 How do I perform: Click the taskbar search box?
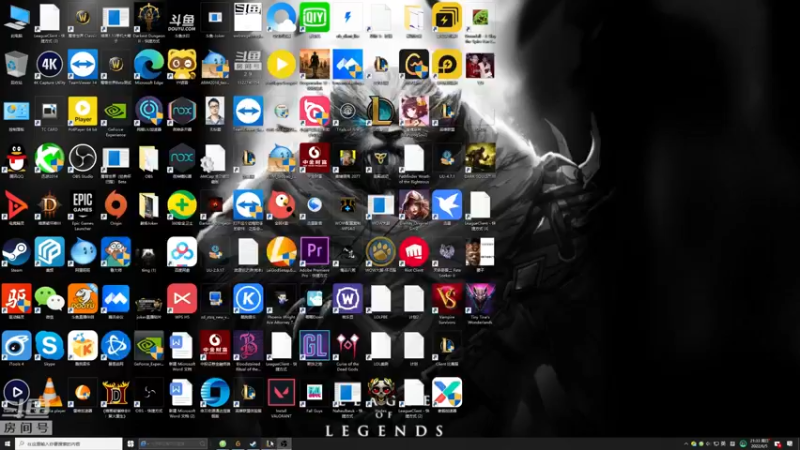point(68,444)
